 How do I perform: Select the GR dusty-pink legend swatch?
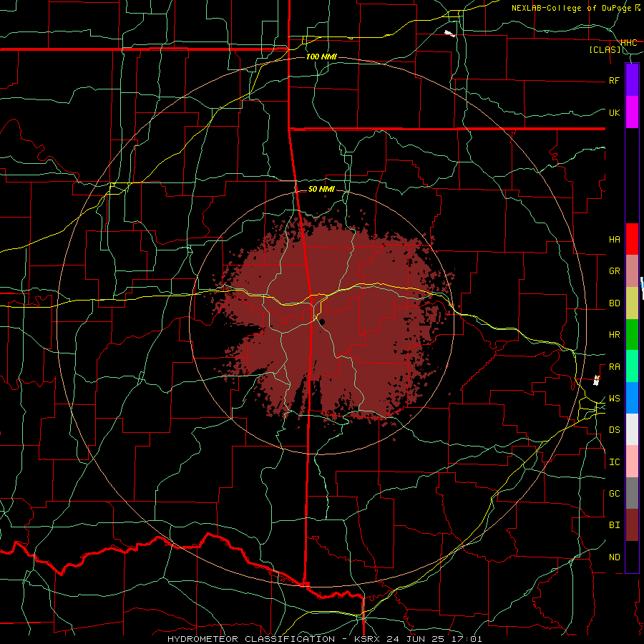(632, 271)
